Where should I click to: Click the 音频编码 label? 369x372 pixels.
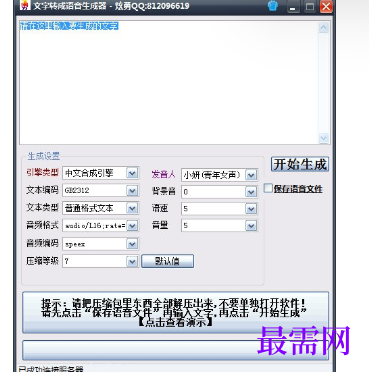pos(42,243)
